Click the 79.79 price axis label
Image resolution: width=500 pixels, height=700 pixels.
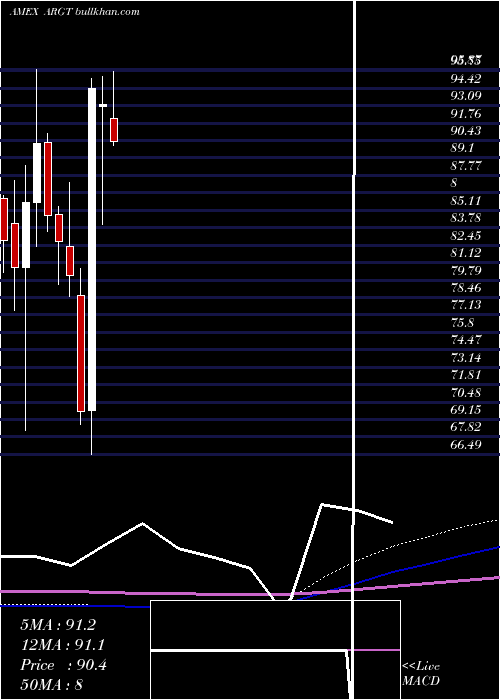(466, 271)
